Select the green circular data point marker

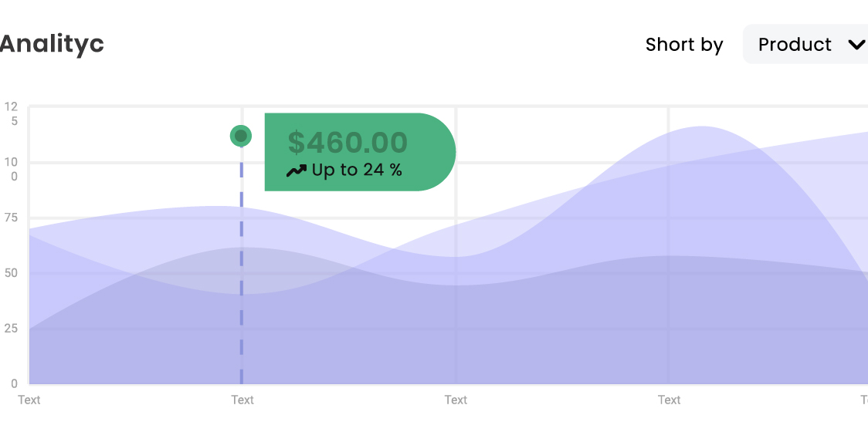[241, 136]
